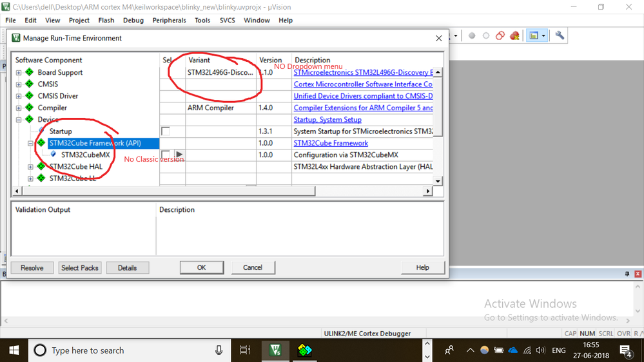
Task: Open the Startup, System Setup link
Action: (x=327, y=119)
